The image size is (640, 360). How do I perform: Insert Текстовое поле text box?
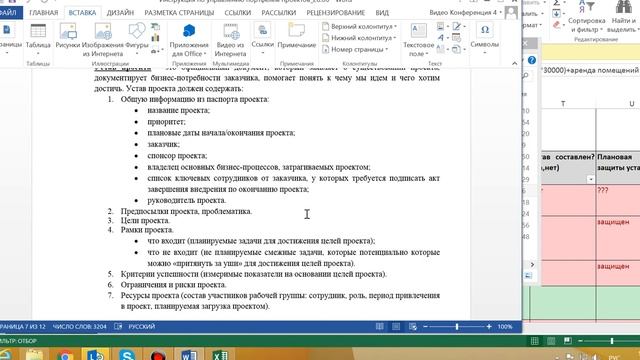418,40
